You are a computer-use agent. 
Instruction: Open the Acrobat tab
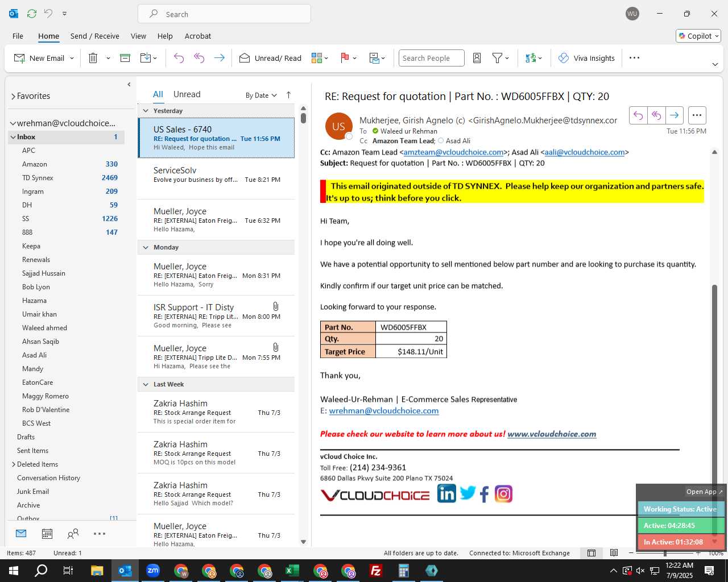198,36
